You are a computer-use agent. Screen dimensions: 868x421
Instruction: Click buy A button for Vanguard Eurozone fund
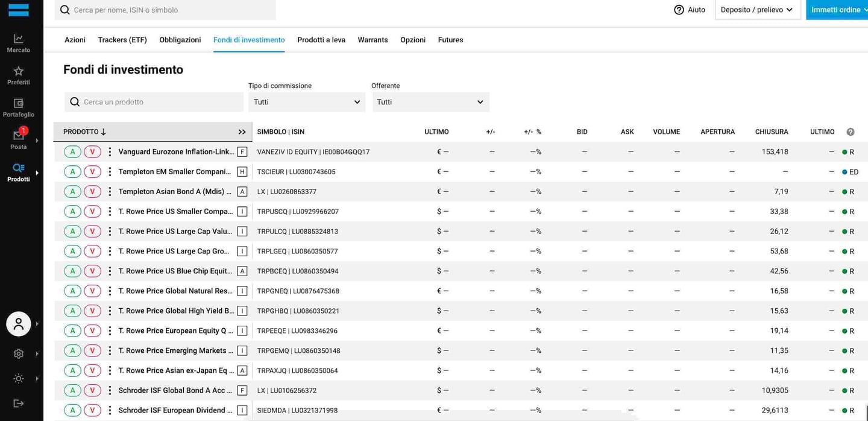[73, 152]
